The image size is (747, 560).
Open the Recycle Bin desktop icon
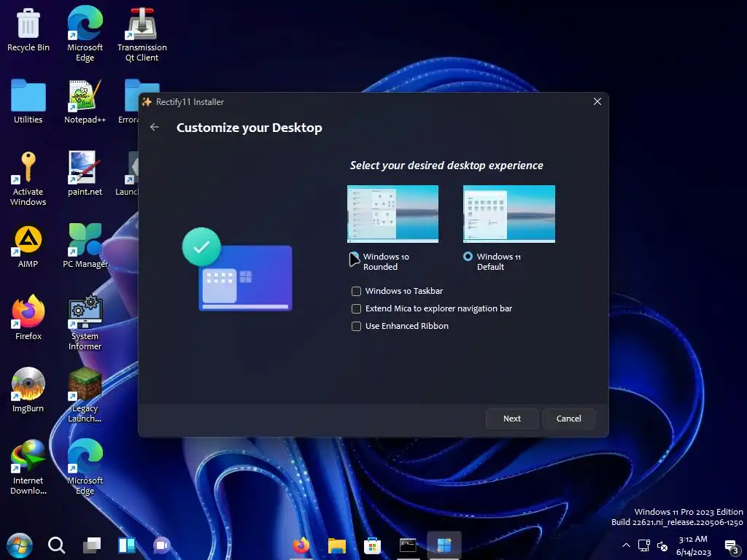coord(28,31)
